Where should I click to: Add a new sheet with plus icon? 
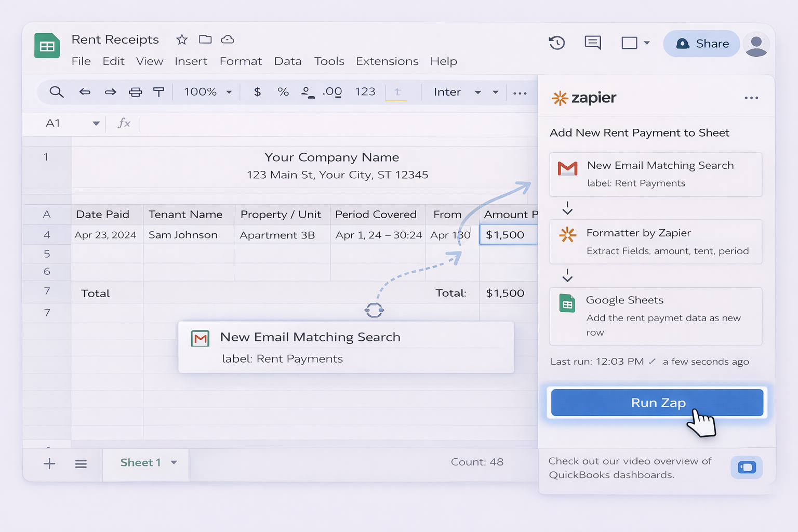click(49, 463)
